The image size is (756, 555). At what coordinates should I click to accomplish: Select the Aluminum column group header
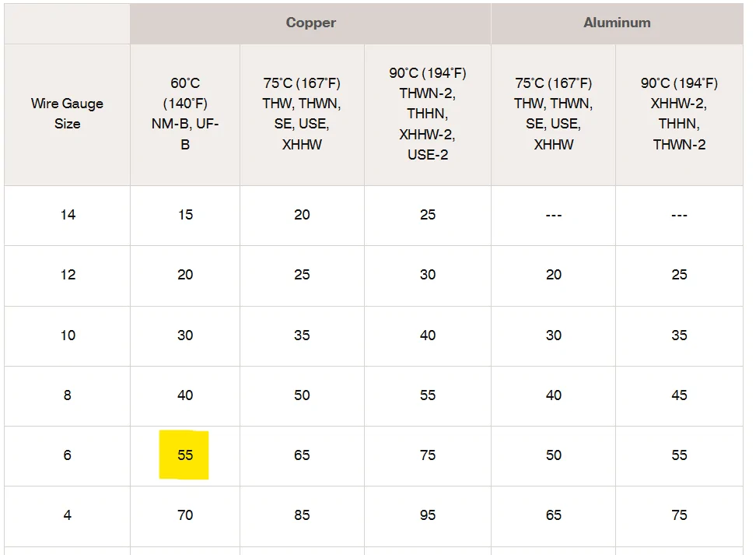tap(617, 23)
